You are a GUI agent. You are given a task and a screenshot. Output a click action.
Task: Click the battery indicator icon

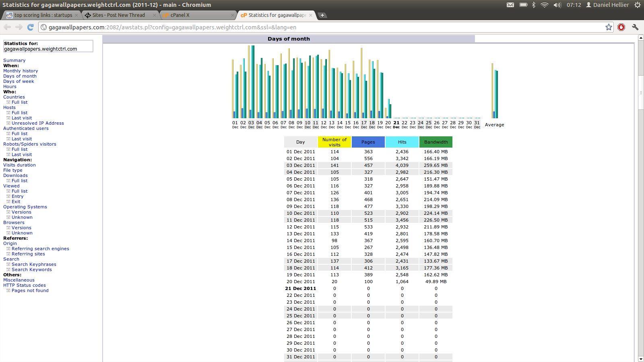click(x=523, y=5)
